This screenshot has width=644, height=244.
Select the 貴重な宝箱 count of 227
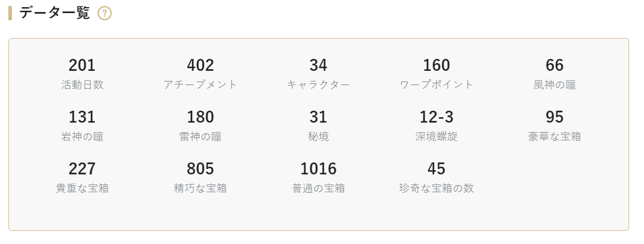point(82,177)
